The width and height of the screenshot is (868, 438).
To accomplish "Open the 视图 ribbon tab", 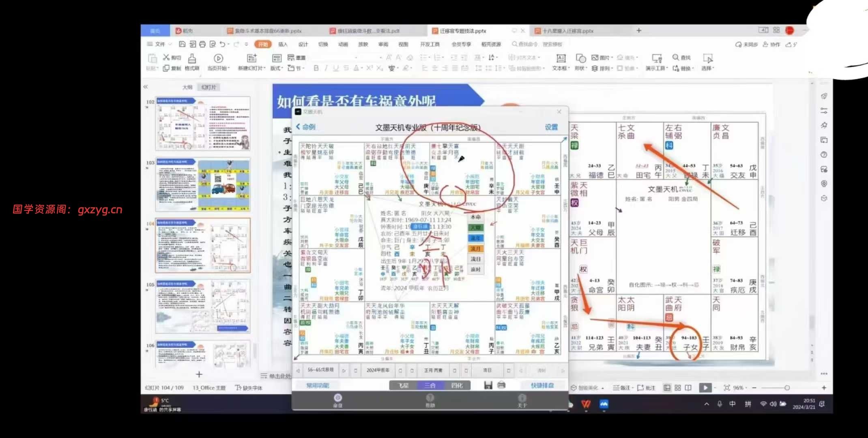I will pyautogui.click(x=403, y=44).
